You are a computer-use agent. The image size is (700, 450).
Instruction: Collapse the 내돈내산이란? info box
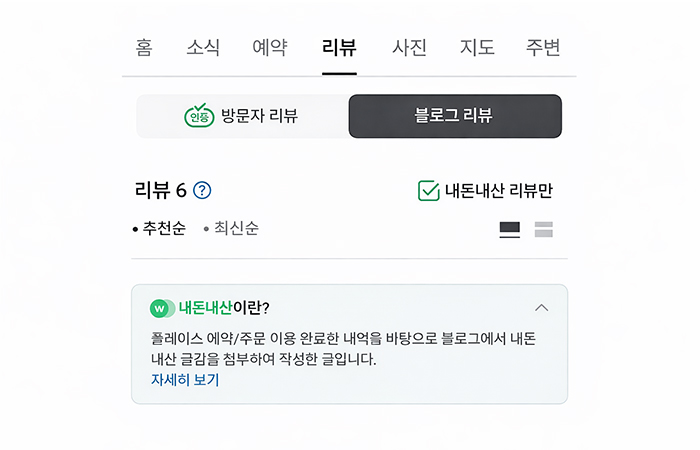pos(542,307)
